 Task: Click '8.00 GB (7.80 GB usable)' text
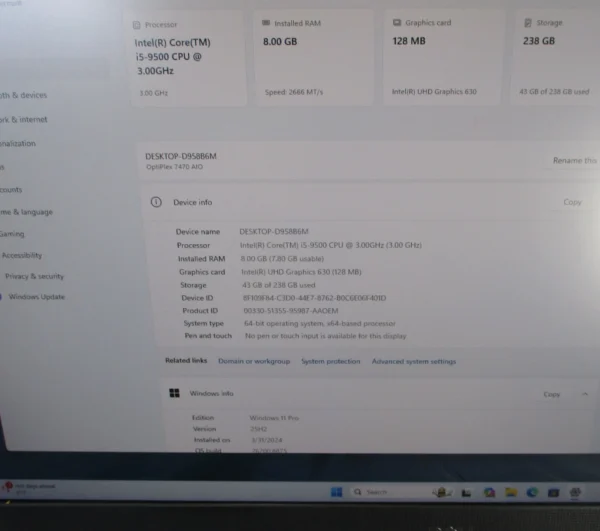point(282,259)
